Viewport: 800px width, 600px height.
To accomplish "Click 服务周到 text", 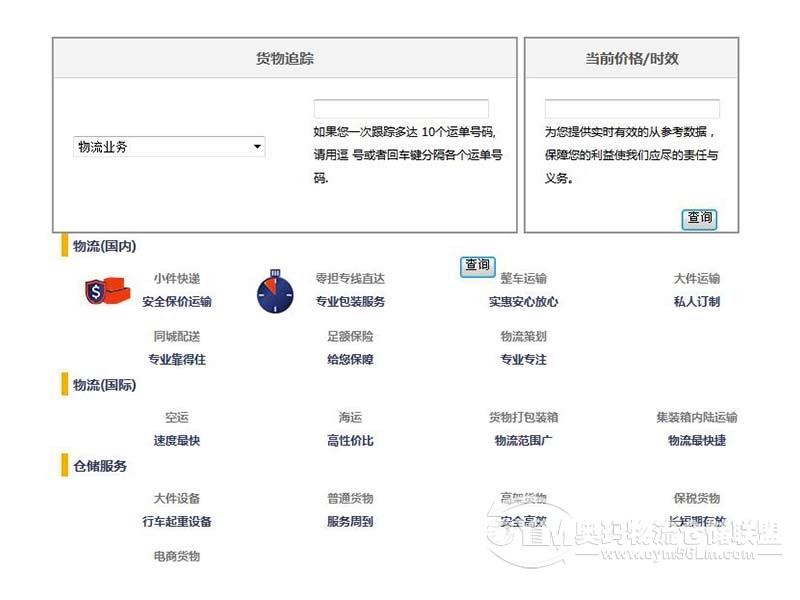I will (350, 521).
